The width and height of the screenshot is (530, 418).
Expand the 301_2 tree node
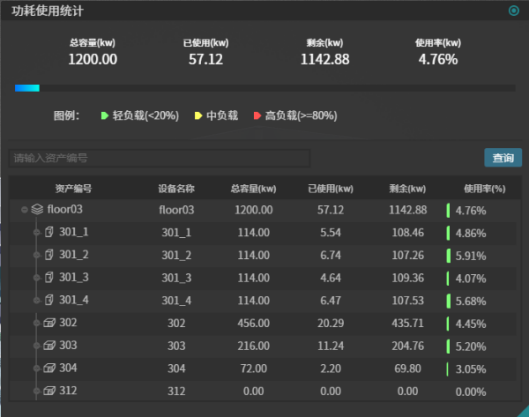coord(37,255)
